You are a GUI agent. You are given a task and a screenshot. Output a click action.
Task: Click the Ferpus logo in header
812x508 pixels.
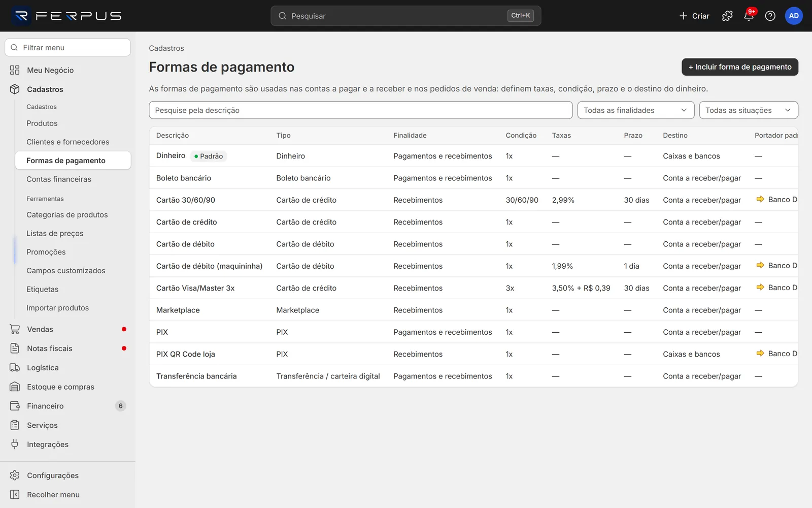67,16
